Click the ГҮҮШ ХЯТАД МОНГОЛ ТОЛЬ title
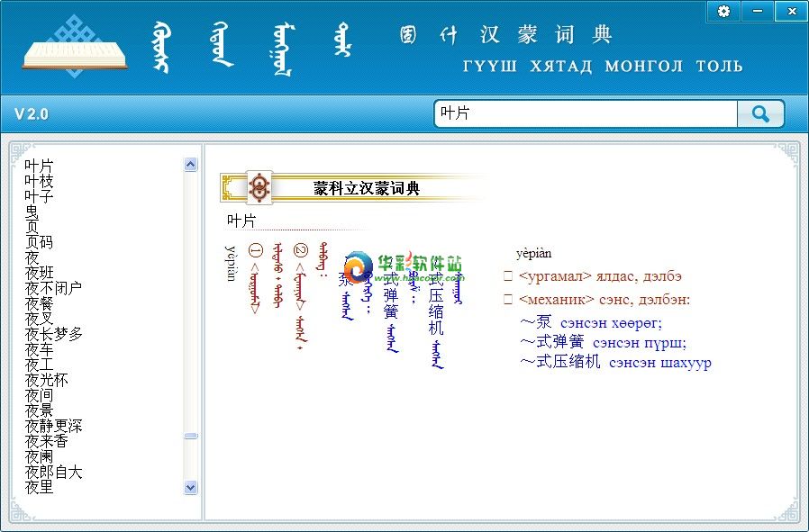Screen dimensions: 809x532 click(x=603, y=67)
